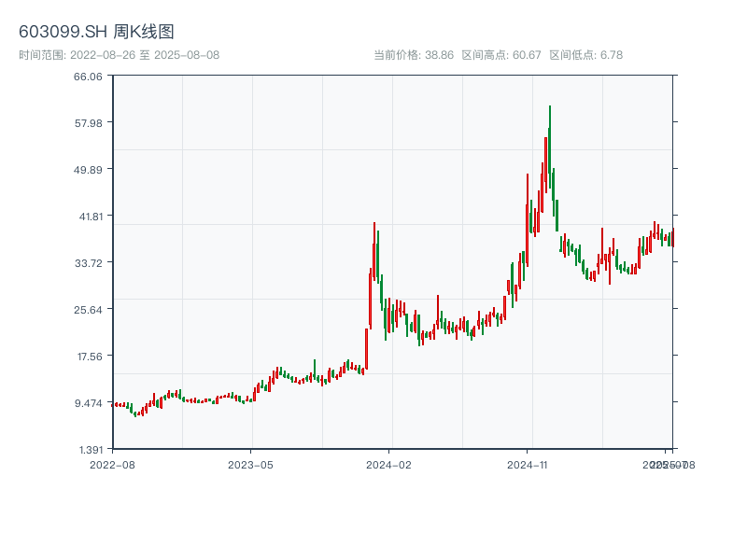Screen dimensions: 747x560
Task: Click the y-axis value 66.06
Action: (88, 77)
